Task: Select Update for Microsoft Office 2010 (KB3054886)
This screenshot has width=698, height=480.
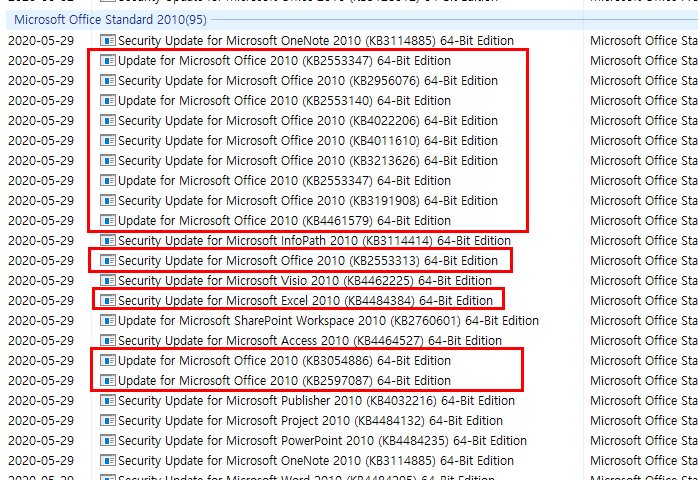Action: 284,361
